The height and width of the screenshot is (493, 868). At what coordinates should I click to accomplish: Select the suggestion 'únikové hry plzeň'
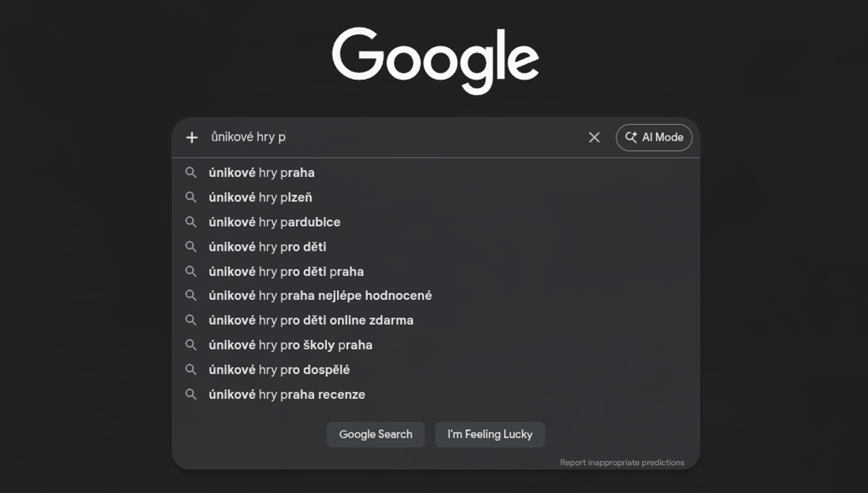coord(260,197)
